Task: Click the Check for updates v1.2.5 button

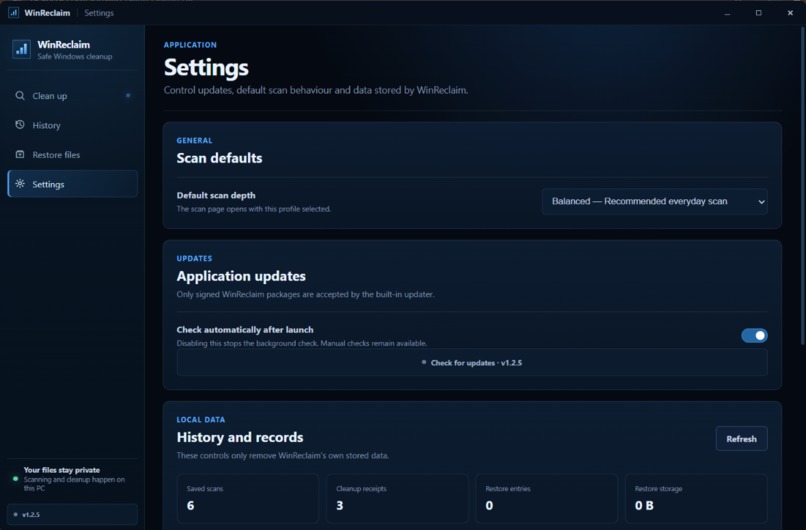Action: [472, 362]
